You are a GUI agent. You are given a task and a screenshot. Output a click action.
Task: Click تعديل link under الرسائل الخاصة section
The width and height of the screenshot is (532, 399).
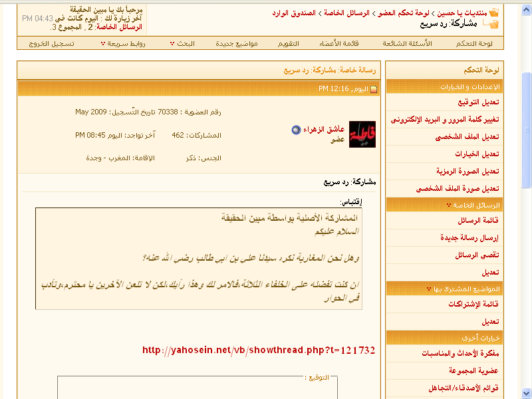(x=490, y=273)
